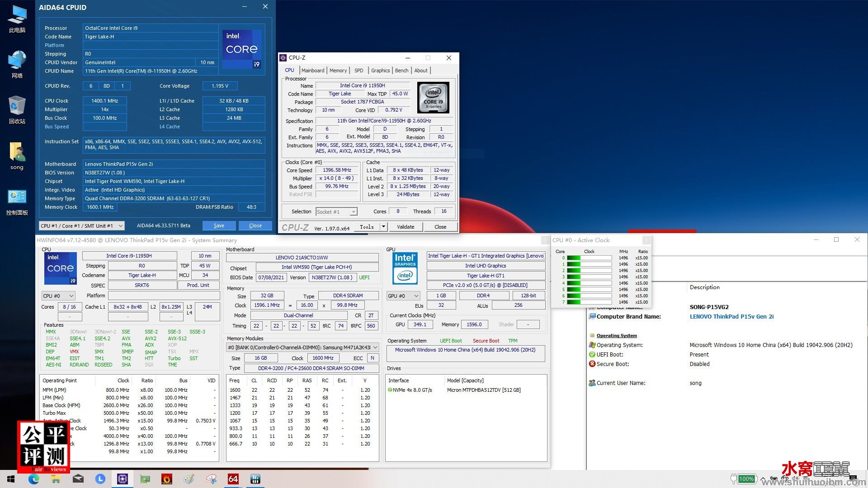868x488 pixels.
Task: Switch to AIDA64 via its taskbar icon
Action: pyautogui.click(x=233, y=479)
